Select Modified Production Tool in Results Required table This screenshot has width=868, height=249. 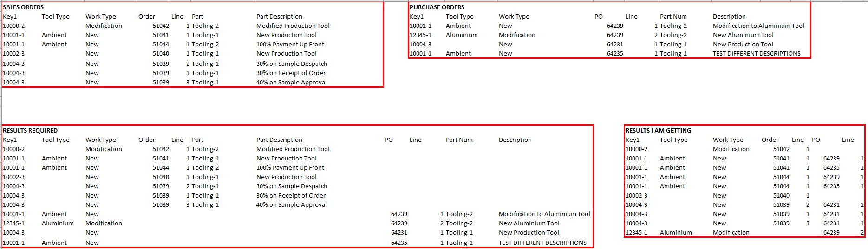293,149
